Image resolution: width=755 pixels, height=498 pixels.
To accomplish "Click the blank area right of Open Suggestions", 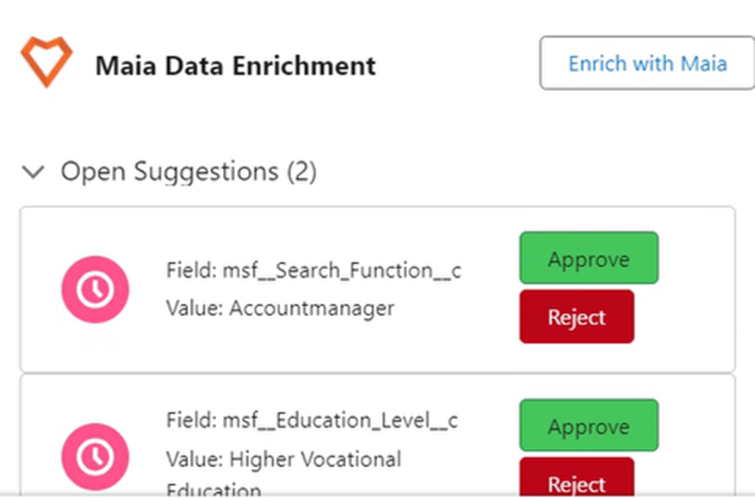I will coord(530,172).
